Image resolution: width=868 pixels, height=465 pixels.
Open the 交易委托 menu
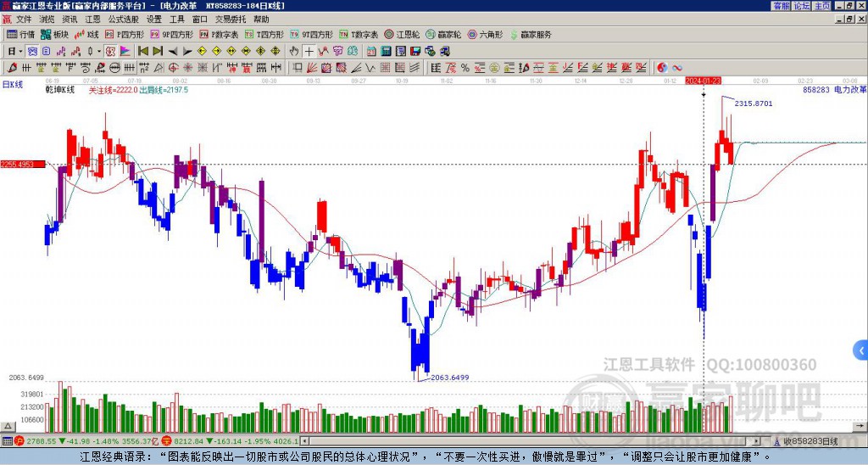coord(231,20)
